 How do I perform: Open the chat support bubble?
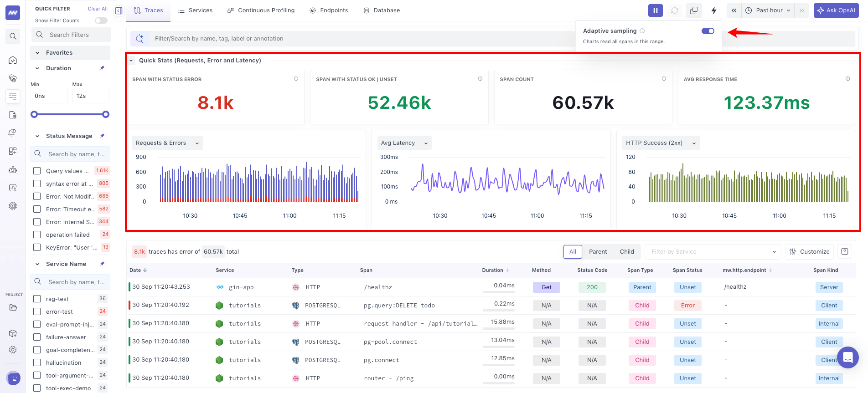pyautogui.click(x=847, y=357)
